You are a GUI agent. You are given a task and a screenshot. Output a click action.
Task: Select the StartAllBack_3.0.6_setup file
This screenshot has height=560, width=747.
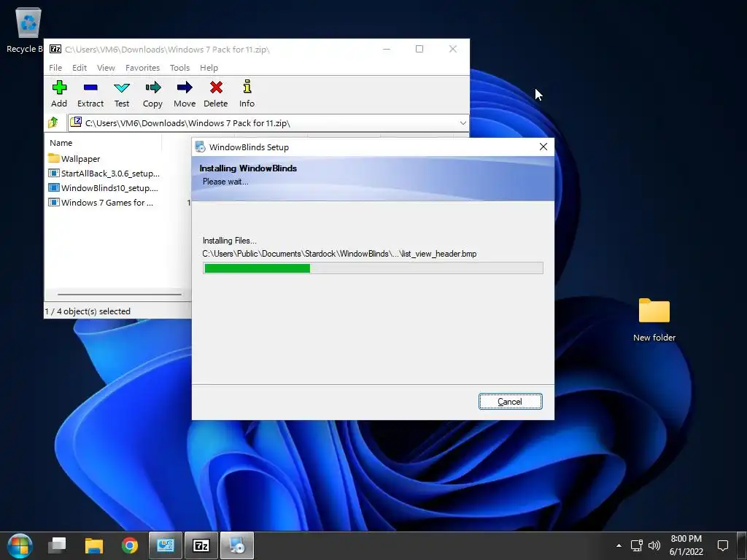point(104,174)
